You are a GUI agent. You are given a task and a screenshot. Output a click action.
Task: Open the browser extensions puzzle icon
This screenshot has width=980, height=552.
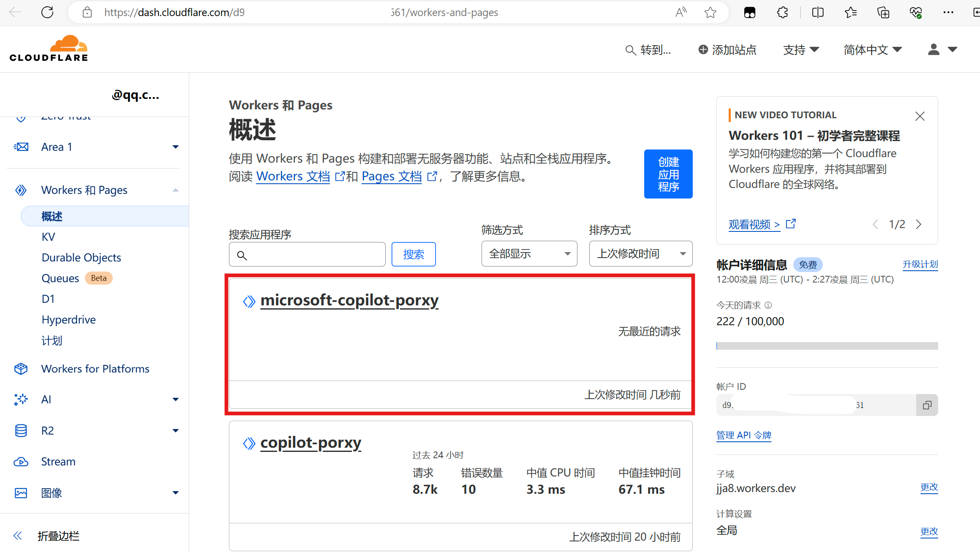pyautogui.click(x=782, y=12)
